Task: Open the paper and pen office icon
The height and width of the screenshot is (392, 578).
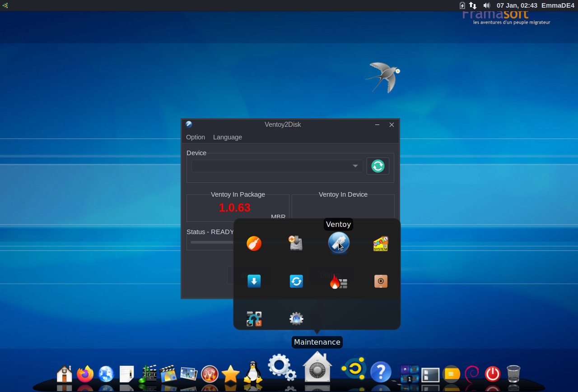Action: [127, 374]
